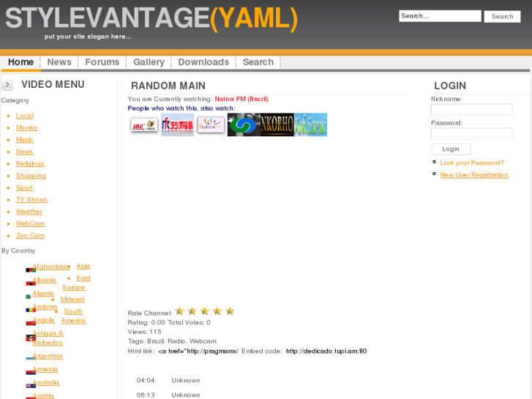Open the Albania country link

pyautogui.click(x=44, y=280)
